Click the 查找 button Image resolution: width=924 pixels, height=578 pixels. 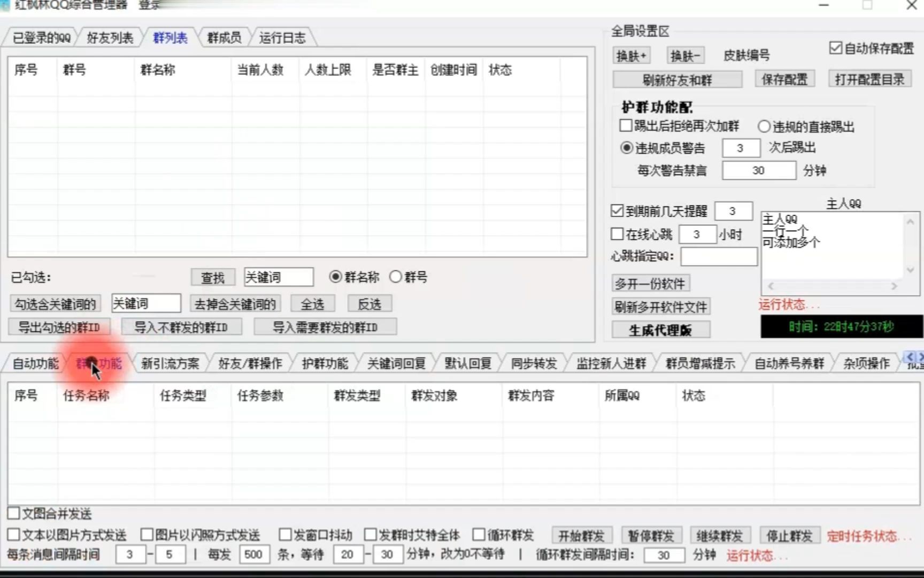pyautogui.click(x=212, y=277)
